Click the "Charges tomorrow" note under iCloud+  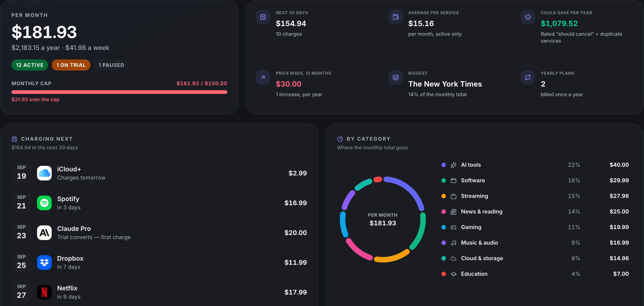(x=81, y=178)
